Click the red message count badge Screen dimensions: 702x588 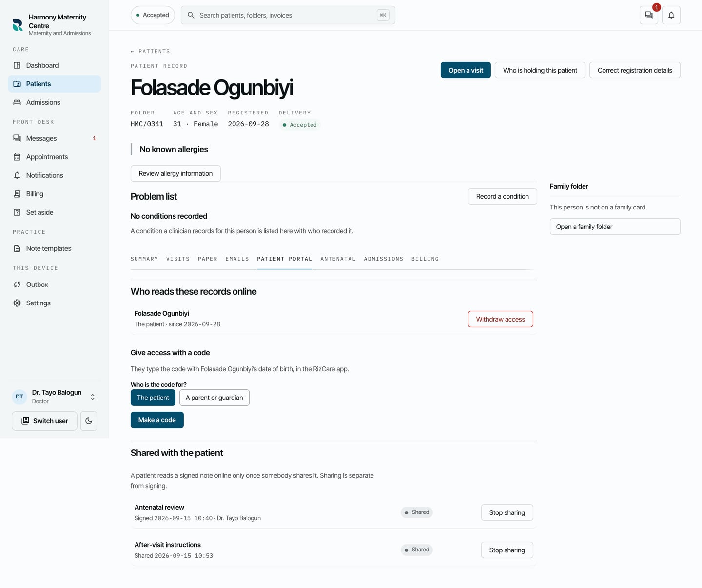tap(657, 7)
